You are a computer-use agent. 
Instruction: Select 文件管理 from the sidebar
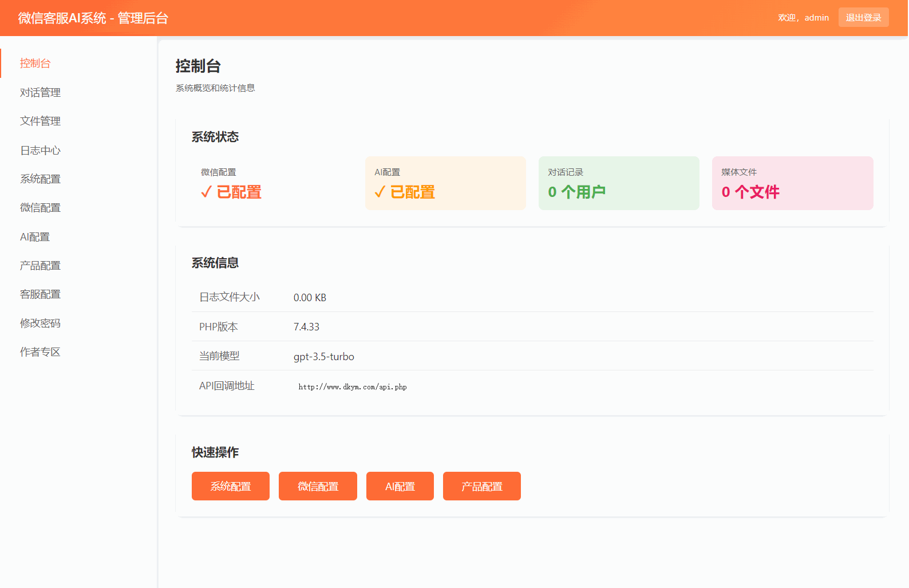40,121
